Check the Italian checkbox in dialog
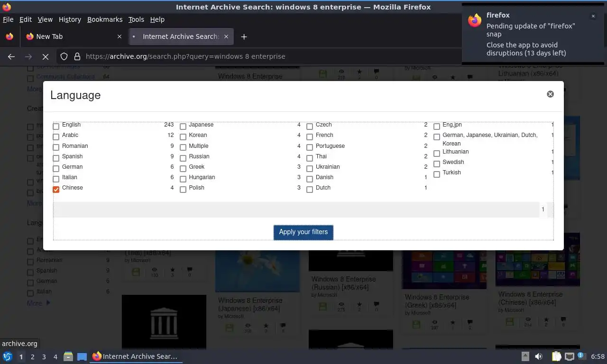 [x=56, y=179]
